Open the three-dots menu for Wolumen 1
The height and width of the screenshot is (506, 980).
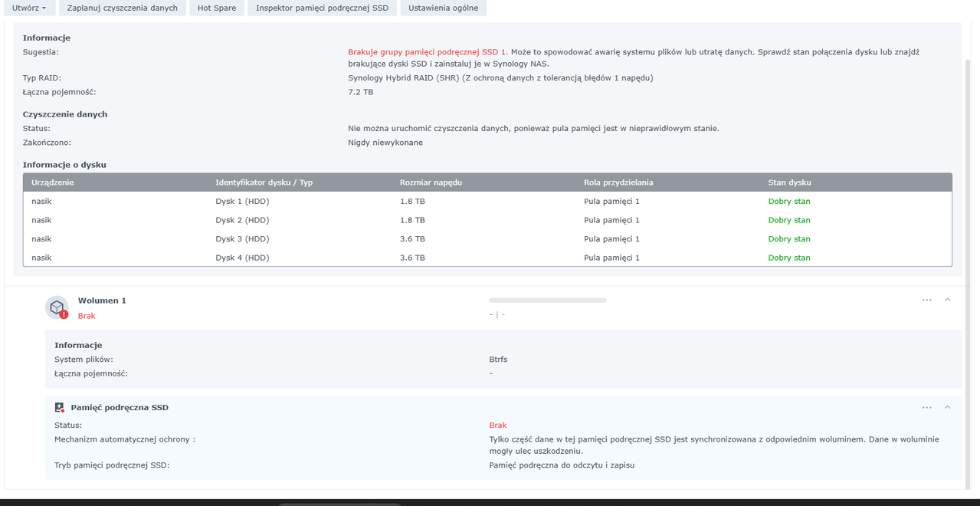pos(927,300)
